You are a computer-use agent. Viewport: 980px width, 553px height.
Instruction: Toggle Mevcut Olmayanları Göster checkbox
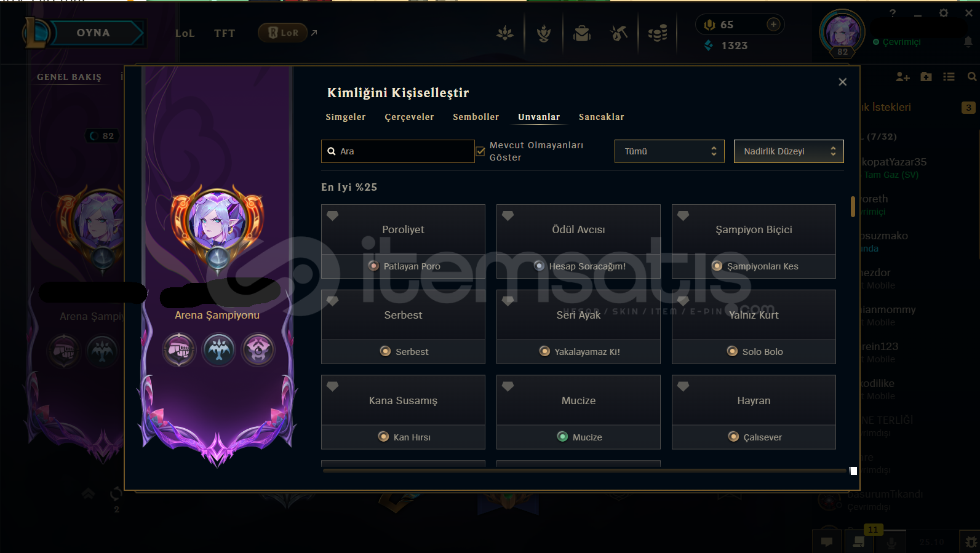click(x=480, y=151)
